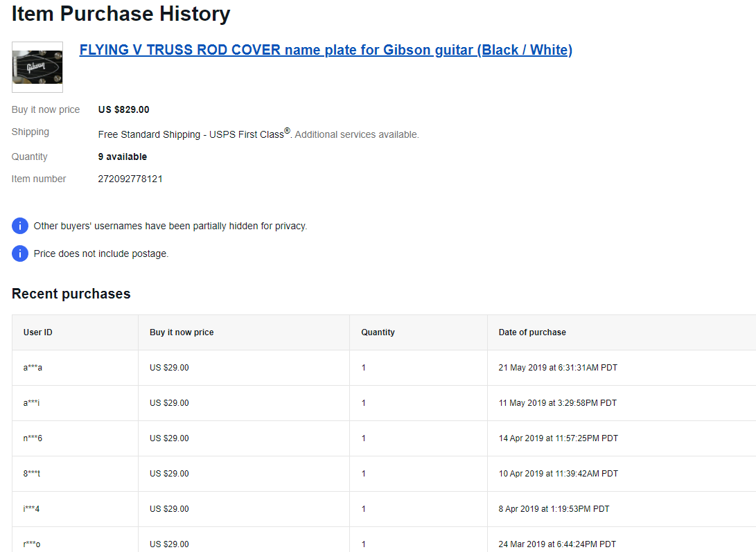Click the Recent purchases heading
Viewport: 756px width, 552px height.
click(71, 294)
